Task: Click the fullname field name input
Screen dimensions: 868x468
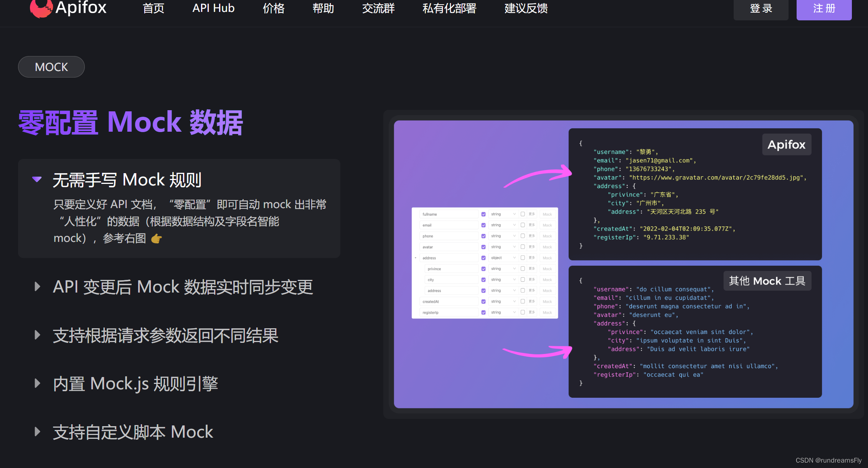Action: 449,214
